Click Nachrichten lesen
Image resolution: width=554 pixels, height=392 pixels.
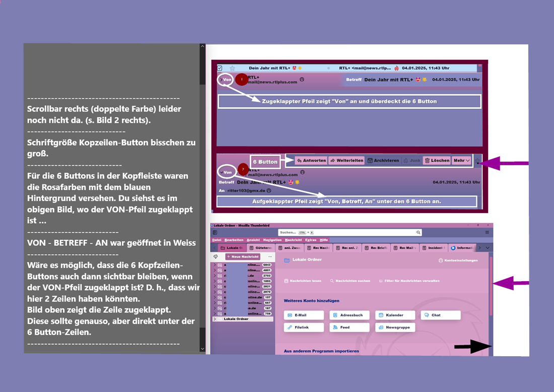pos(303,281)
